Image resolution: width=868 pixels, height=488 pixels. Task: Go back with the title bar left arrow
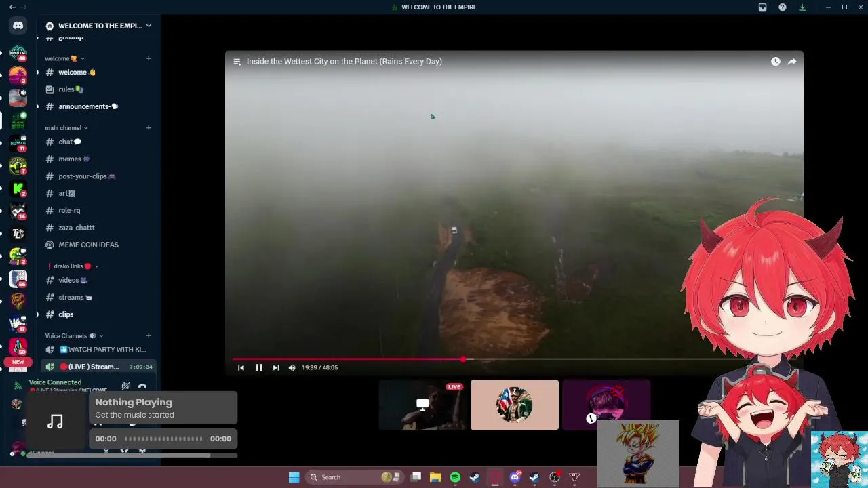tap(12, 7)
